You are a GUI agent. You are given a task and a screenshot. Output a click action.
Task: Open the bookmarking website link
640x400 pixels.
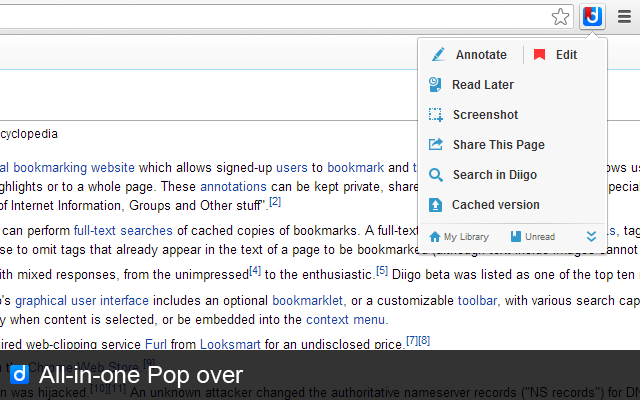click(x=74, y=168)
